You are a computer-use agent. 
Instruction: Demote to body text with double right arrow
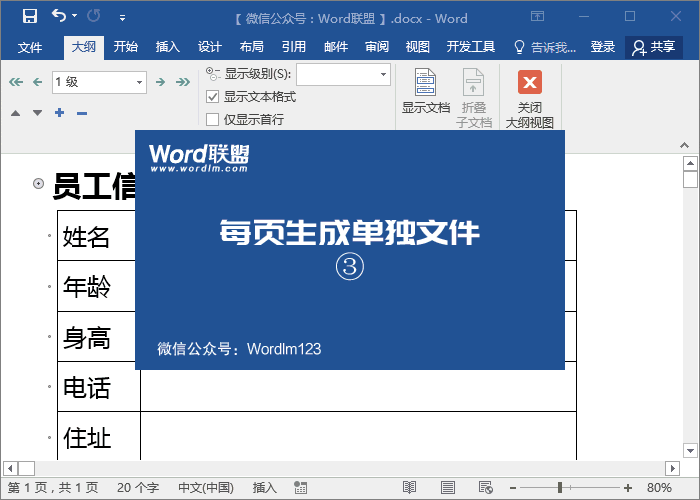(x=183, y=82)
